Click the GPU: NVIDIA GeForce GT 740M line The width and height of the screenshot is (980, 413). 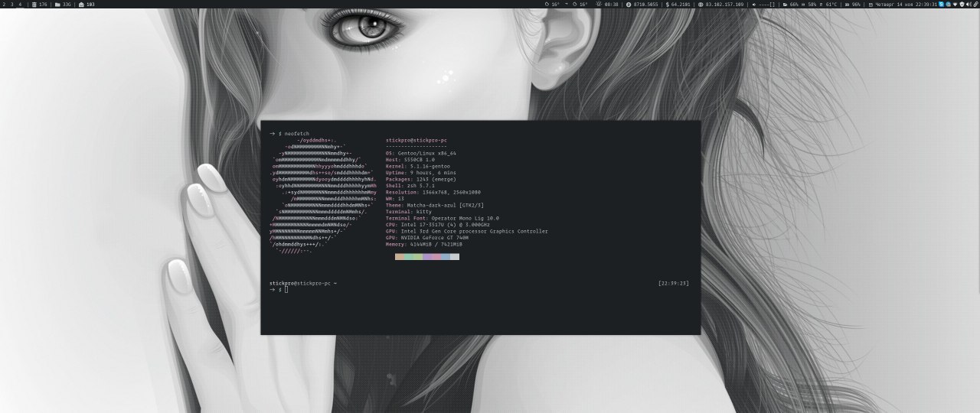427,238
